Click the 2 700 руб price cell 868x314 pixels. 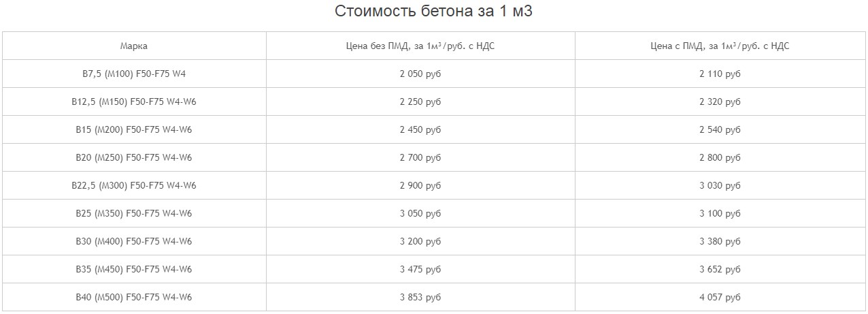tap(420, 157)
